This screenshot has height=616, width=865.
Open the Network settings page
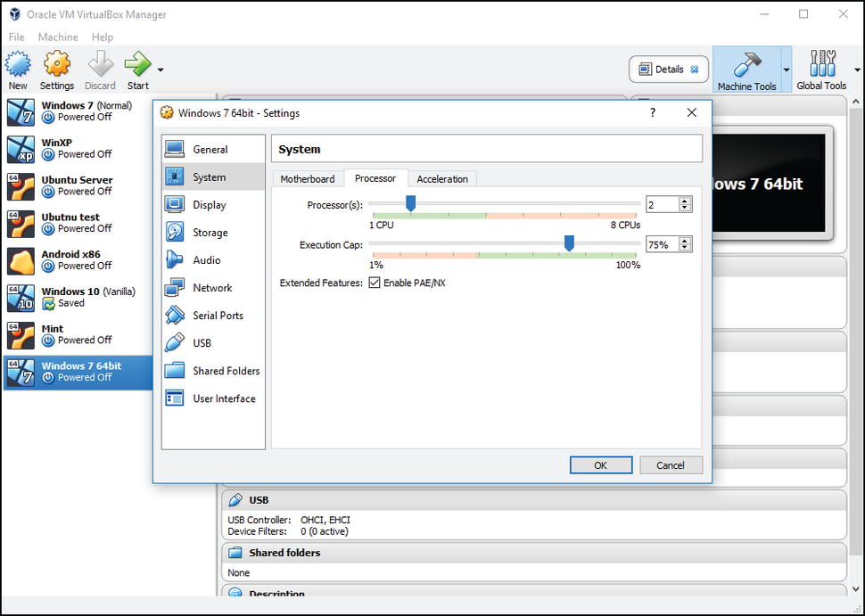coord(211,287)
